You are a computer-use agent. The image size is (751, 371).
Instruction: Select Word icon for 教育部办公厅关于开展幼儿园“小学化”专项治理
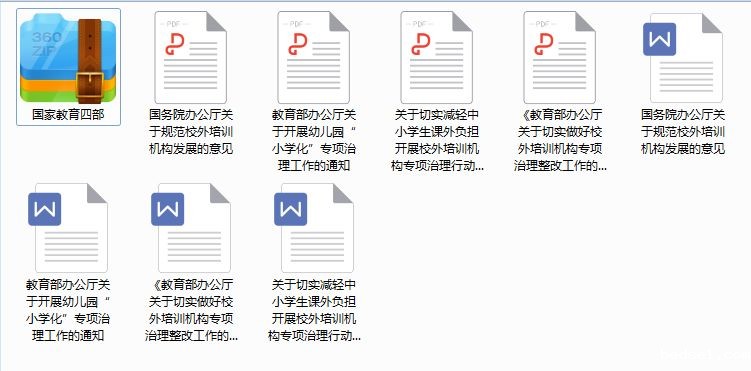tap(68, 228)
